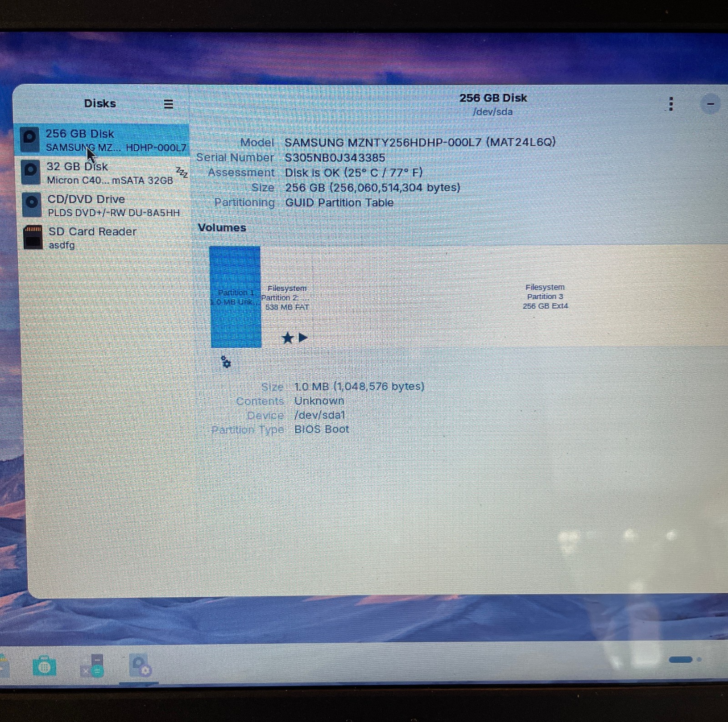Click the partition size '1.0 MB (1,048,576 bytes)'
Viewport: 728px width, 722px height.
coord(359,386)
